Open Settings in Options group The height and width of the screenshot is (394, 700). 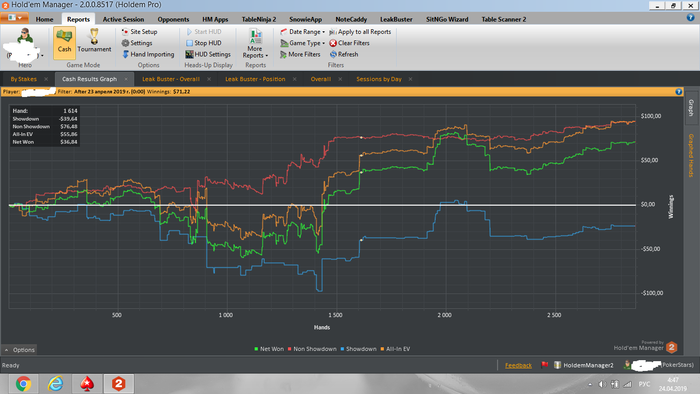point(137,43)
